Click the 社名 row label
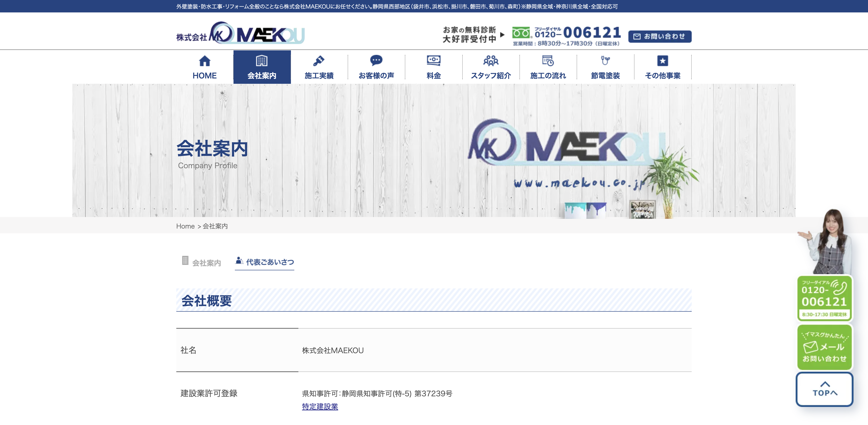Screen dimensions: 868x425 point(188,350)
